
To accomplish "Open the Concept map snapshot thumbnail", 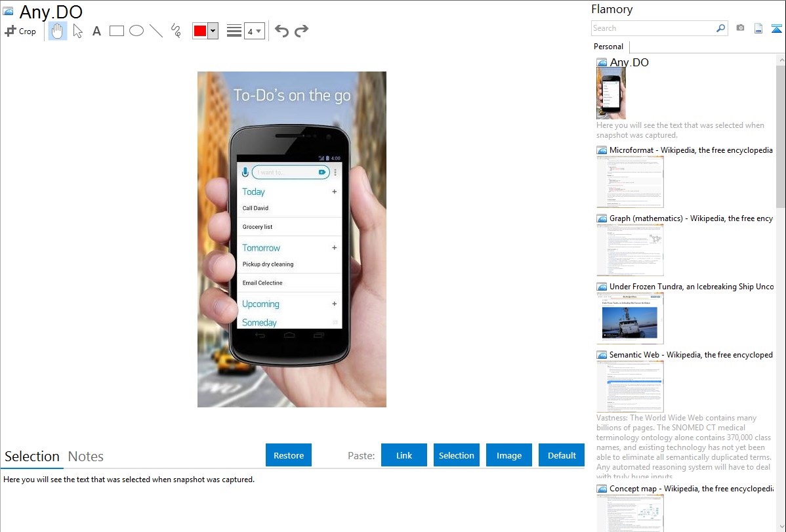I will (630, 512).
